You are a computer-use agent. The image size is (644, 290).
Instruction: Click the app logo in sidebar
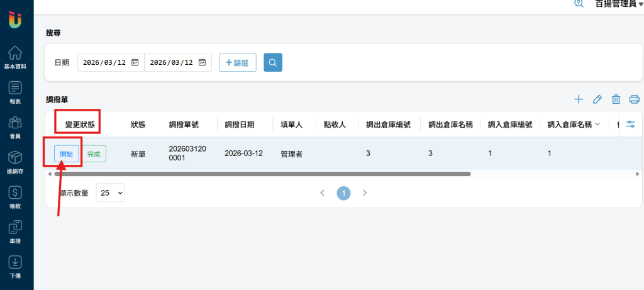click(16, 19)
